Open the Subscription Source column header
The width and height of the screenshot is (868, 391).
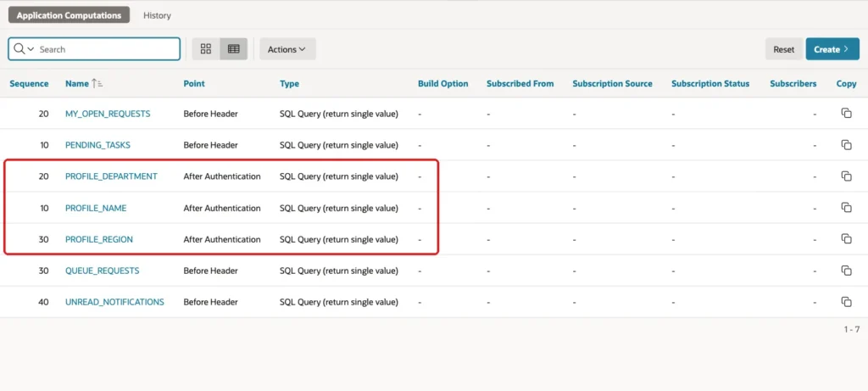pos(612,84)
